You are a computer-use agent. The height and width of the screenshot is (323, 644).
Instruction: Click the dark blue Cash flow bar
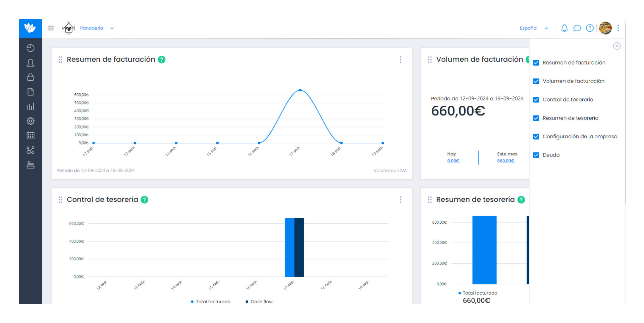(x=299, y=247)
